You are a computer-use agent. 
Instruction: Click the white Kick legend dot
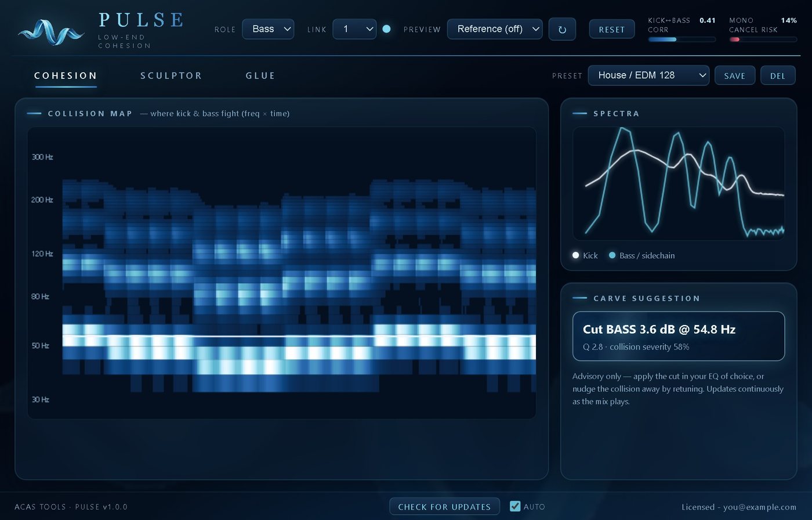point(576,255)
